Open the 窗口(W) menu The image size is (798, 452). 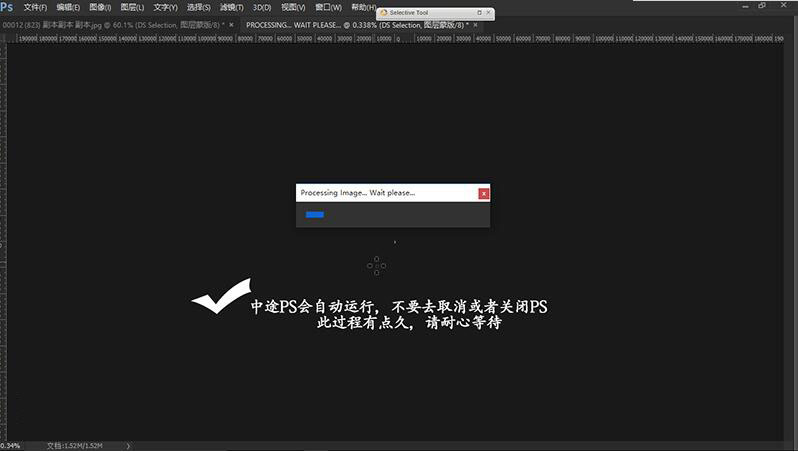328,8
